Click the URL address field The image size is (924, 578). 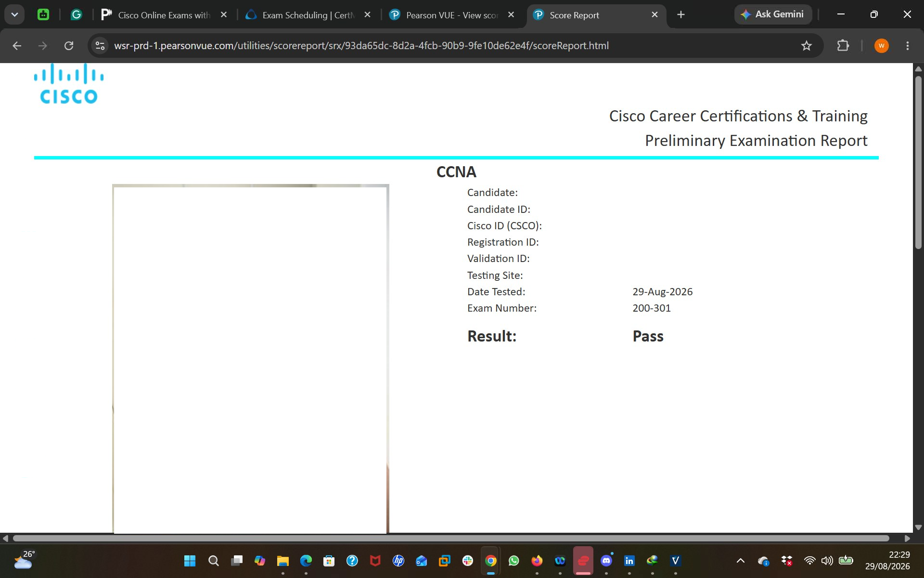coord(361,46)
